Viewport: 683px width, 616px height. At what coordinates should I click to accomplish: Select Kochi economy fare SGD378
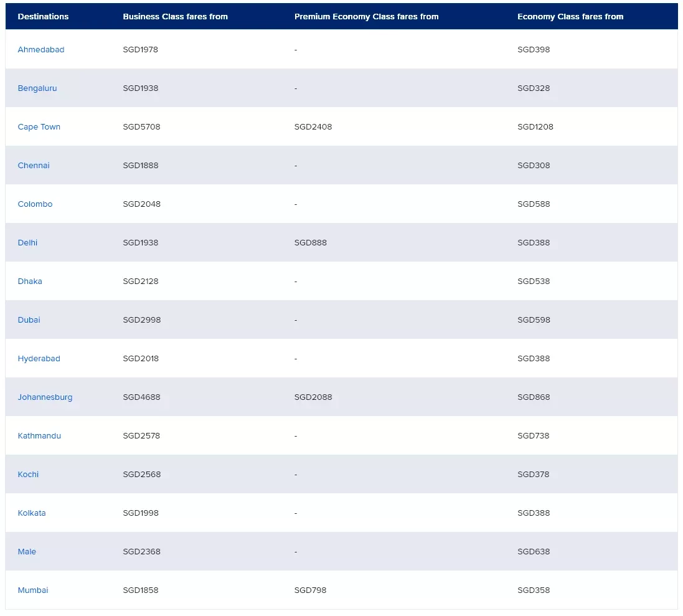[x=533, y=475]
